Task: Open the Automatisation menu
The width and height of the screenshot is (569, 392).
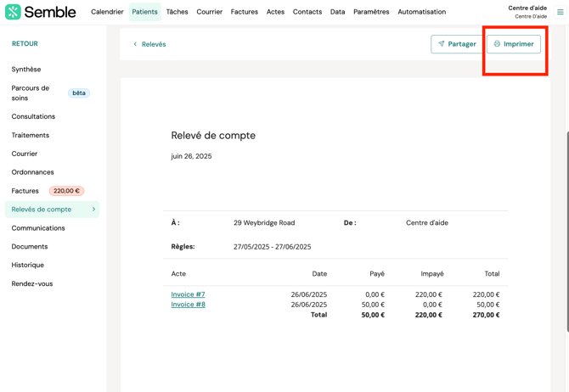Action: [421, 12]
